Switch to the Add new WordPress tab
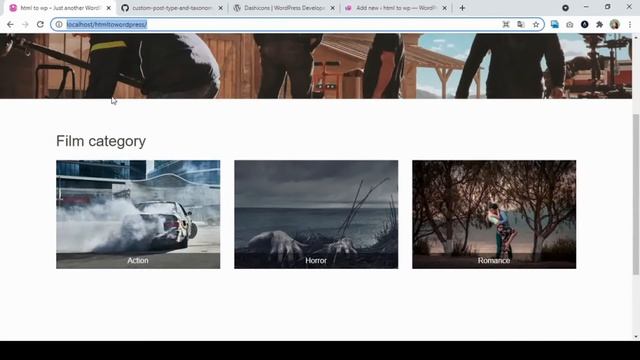This screenshot has width=640, height=360. click(x=396, y=8)
